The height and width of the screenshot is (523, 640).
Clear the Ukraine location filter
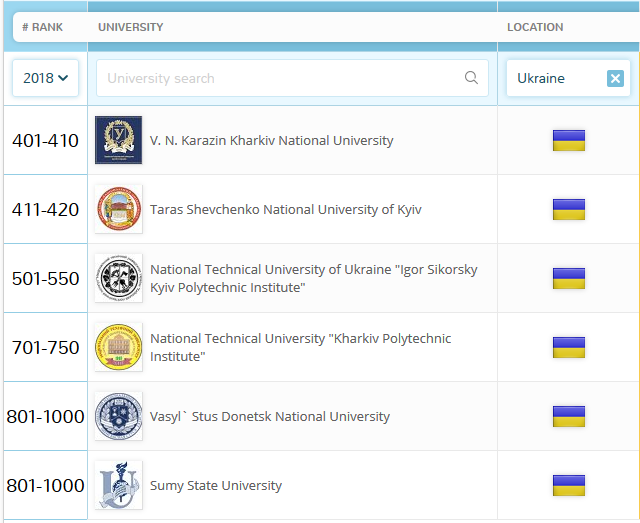(x=615, y=78)
